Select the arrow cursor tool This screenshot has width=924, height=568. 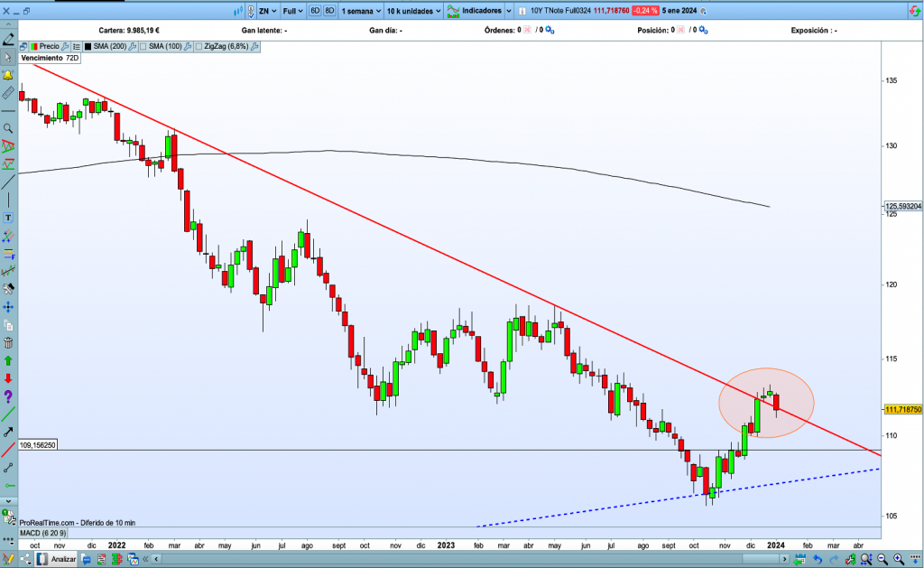click(x=8, y=58)
